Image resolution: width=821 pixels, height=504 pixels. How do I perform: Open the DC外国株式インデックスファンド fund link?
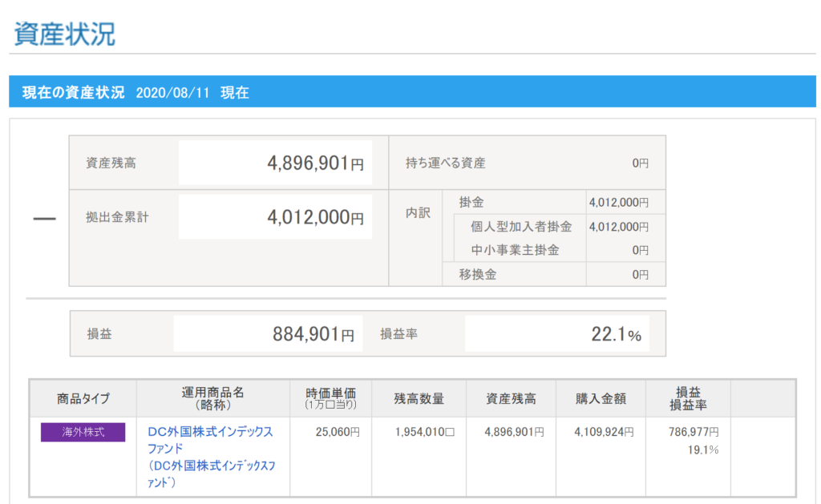[x=210, y=440]
